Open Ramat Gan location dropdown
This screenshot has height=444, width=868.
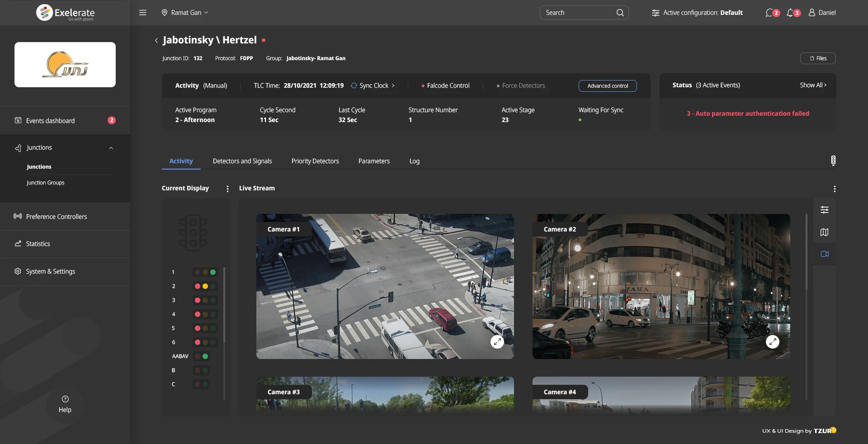coord(185,13)
